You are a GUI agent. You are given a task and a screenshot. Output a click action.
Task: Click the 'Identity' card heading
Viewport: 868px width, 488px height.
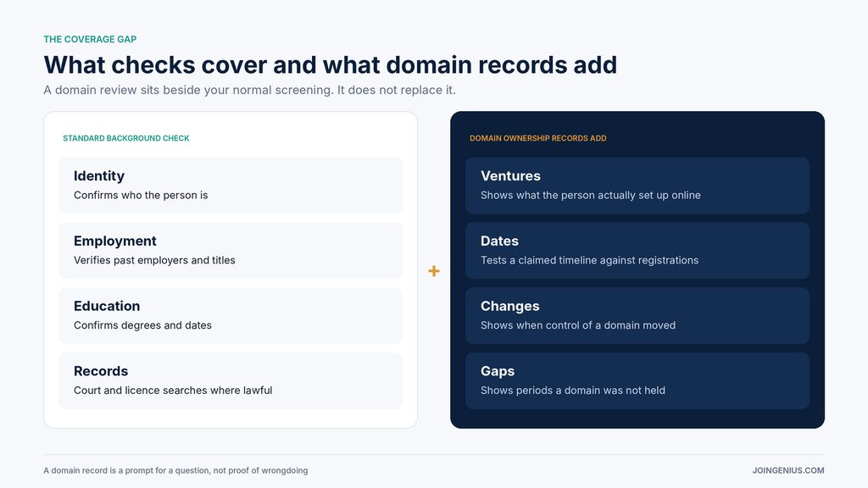(x=99, y=176)
